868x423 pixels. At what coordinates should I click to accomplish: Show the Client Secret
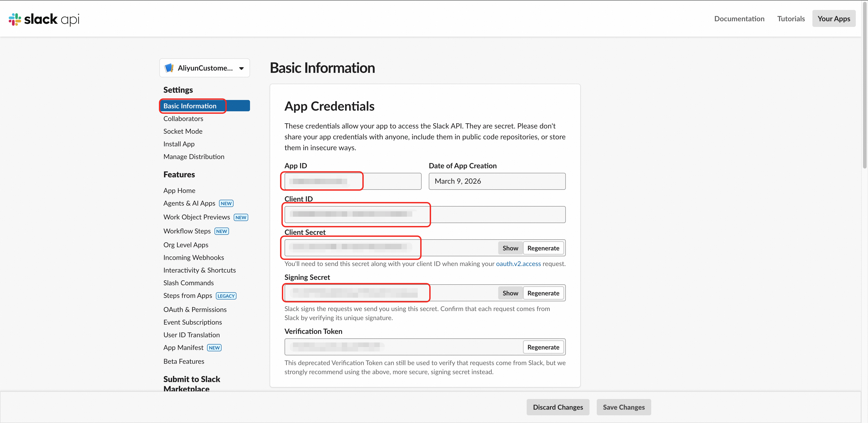tap(510, 248)
